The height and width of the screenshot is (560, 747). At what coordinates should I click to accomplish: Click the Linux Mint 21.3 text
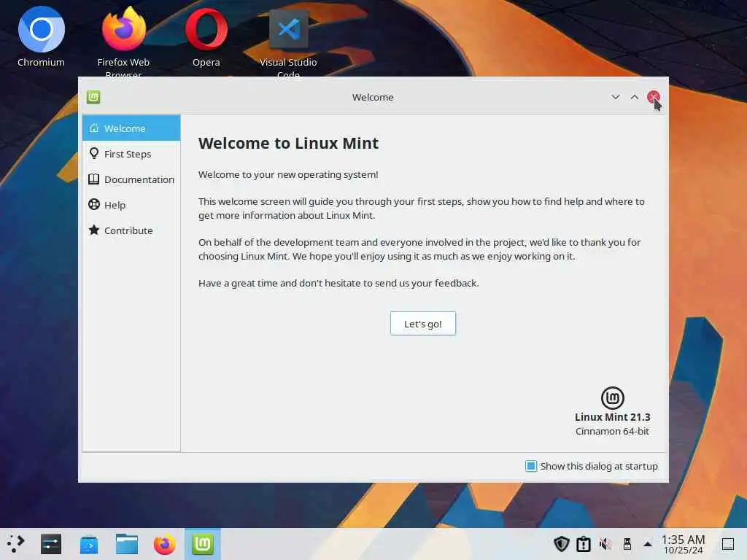[612, 417]
